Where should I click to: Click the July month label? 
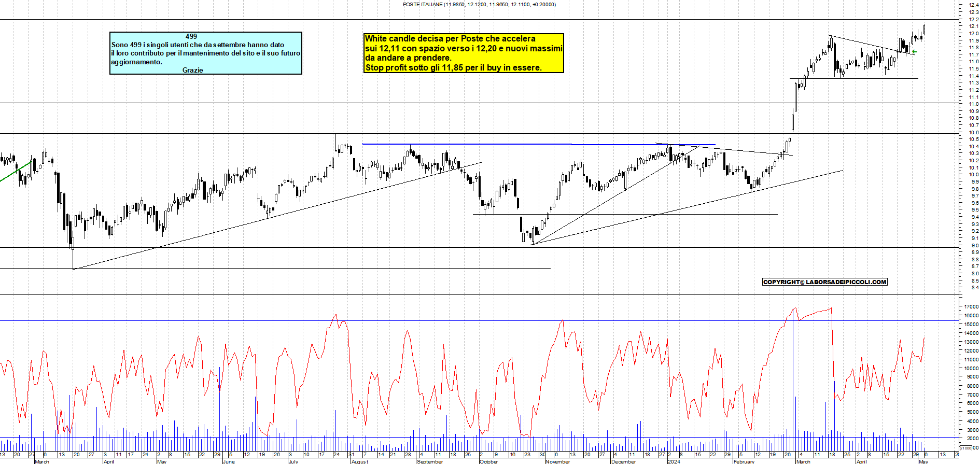coord(293,461)
